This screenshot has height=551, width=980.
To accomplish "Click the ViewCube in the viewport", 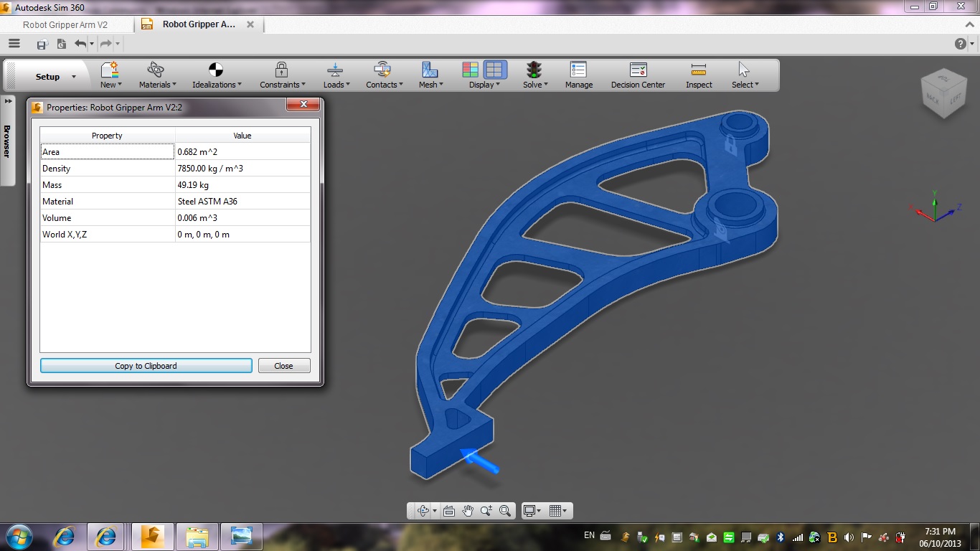I will [x=943, y=93].
